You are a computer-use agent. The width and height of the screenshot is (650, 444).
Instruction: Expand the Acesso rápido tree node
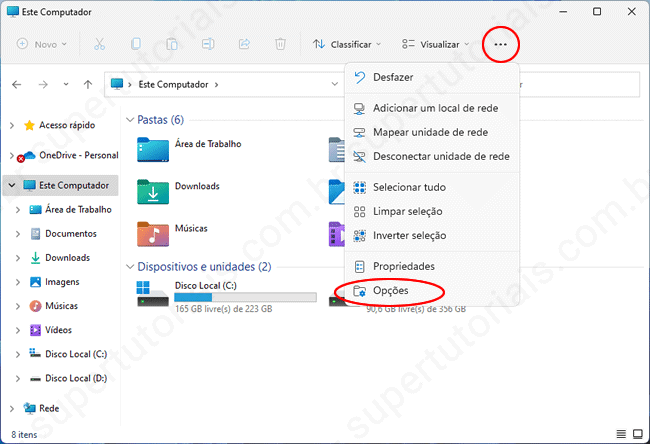point(11,126)
